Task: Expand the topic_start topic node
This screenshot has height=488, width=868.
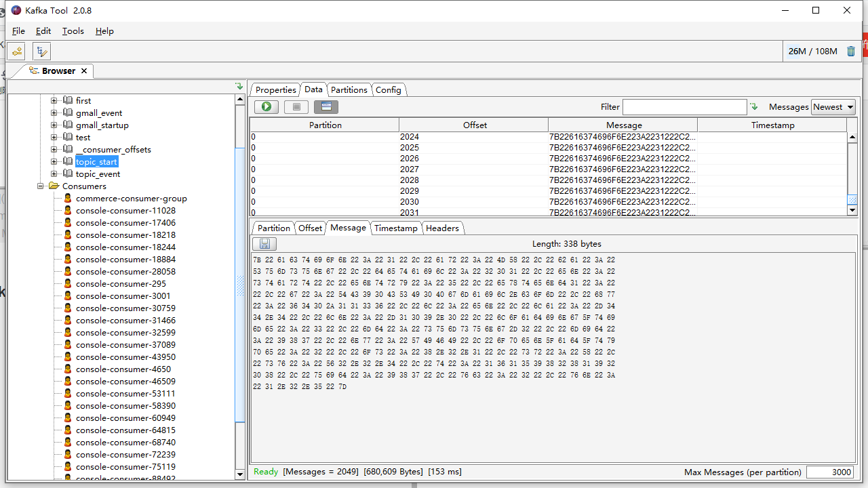Action: tap(54, 161)
